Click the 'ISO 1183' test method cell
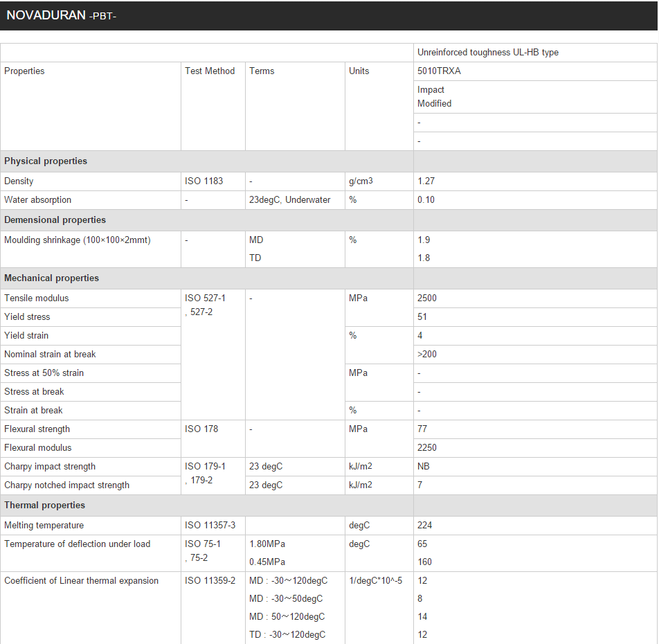This screenshot has width=659, height=644. click(x=213, y=181)
